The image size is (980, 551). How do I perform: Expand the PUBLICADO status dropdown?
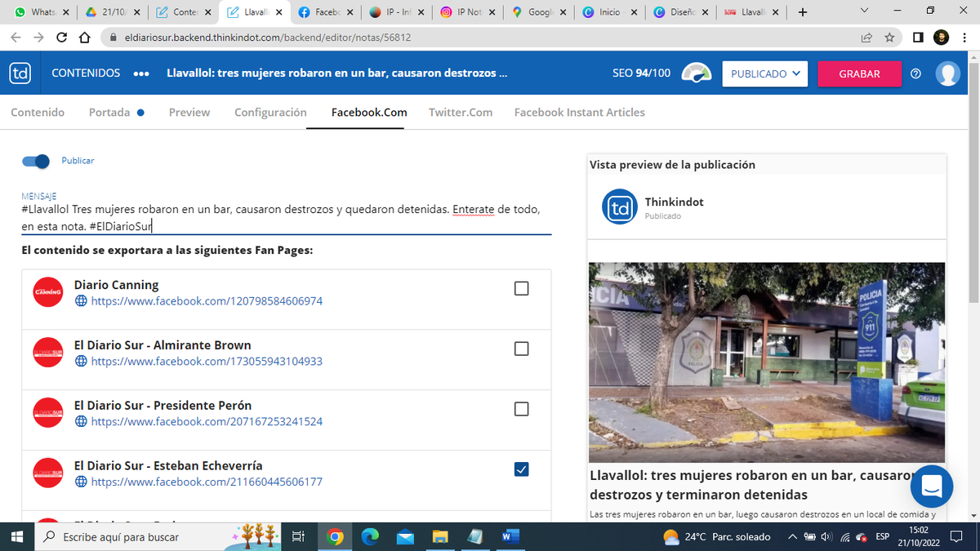click(764, 73)
